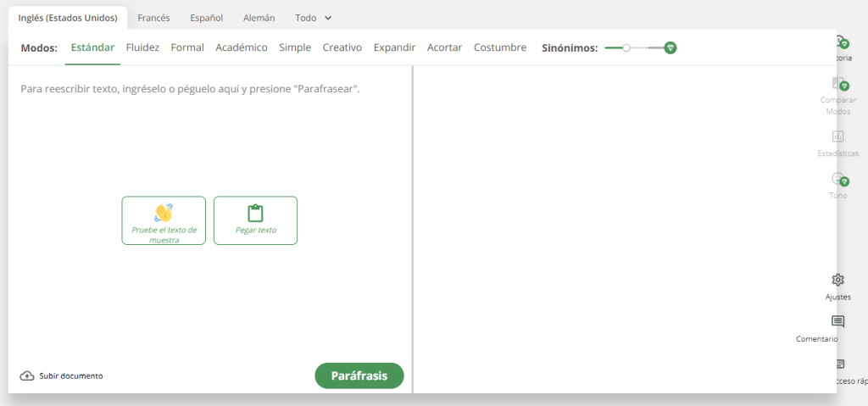This screenshot has height=406, width=868.
Task: Open the Ajustes gear icon
Action: click(837, 280)
